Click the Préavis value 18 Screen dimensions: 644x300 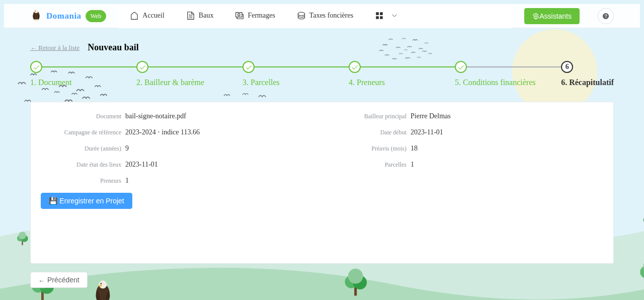click(414, 148)
